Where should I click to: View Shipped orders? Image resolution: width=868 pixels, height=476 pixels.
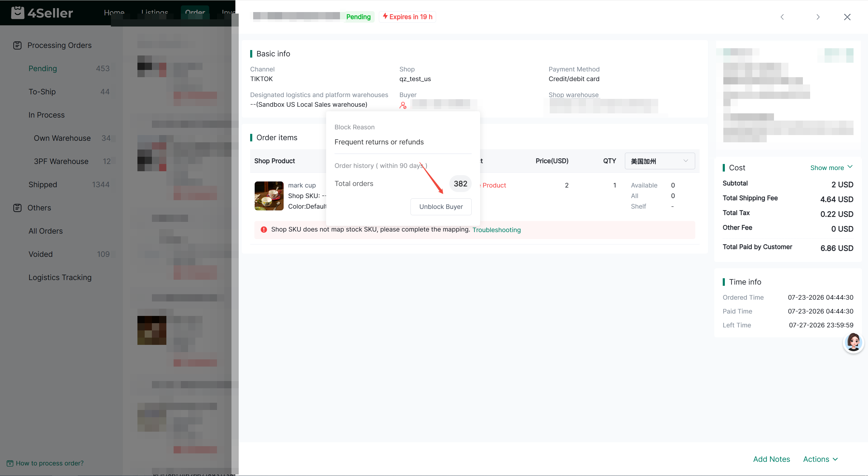click(43, 185)
